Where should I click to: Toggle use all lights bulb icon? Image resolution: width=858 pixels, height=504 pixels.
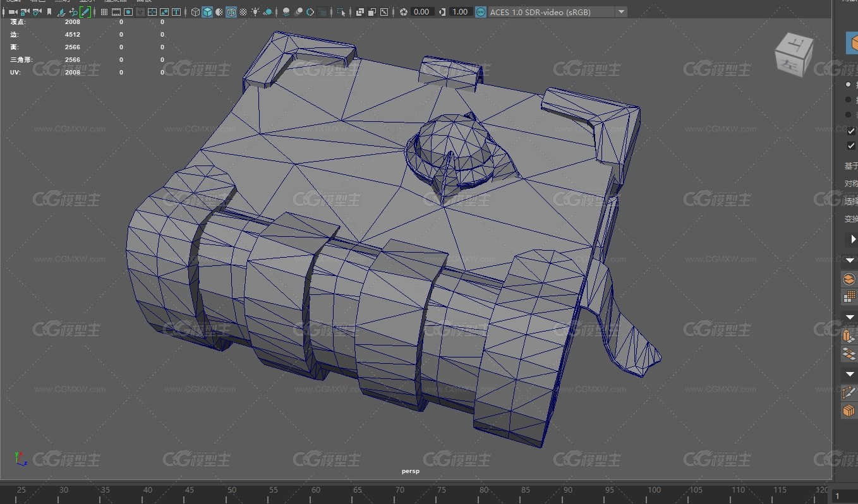tap(255, 12)
